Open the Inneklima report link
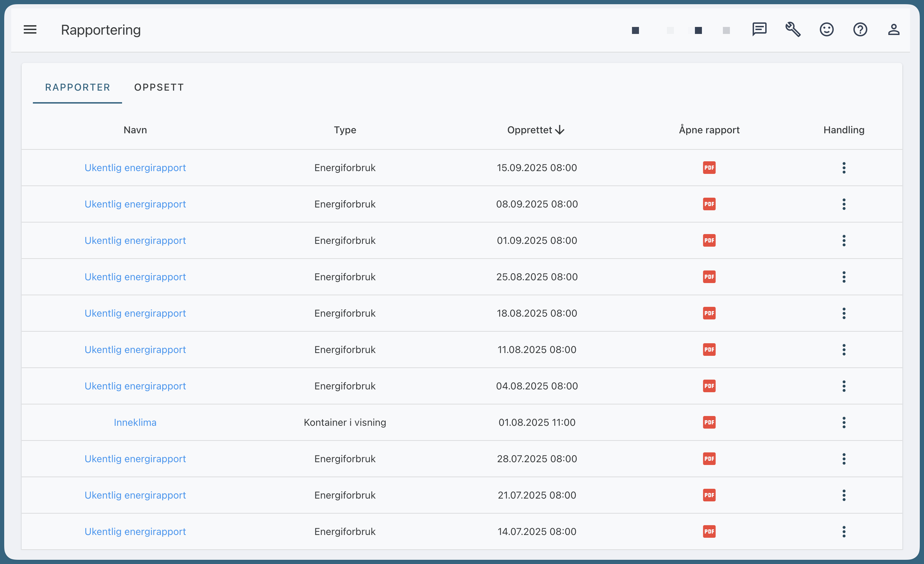 135,423
